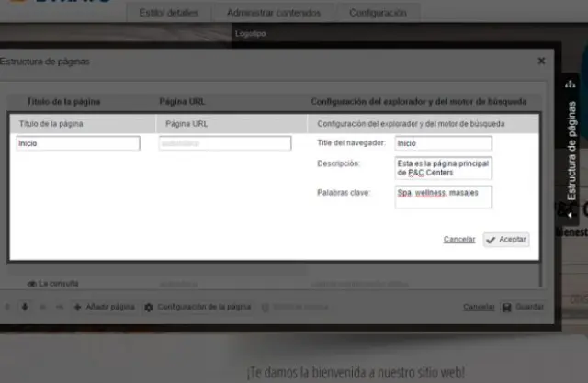Viewport: 588px width, 383px height.
Task: Click the Configuración de la página gear icon
Action: pos(149,307)
